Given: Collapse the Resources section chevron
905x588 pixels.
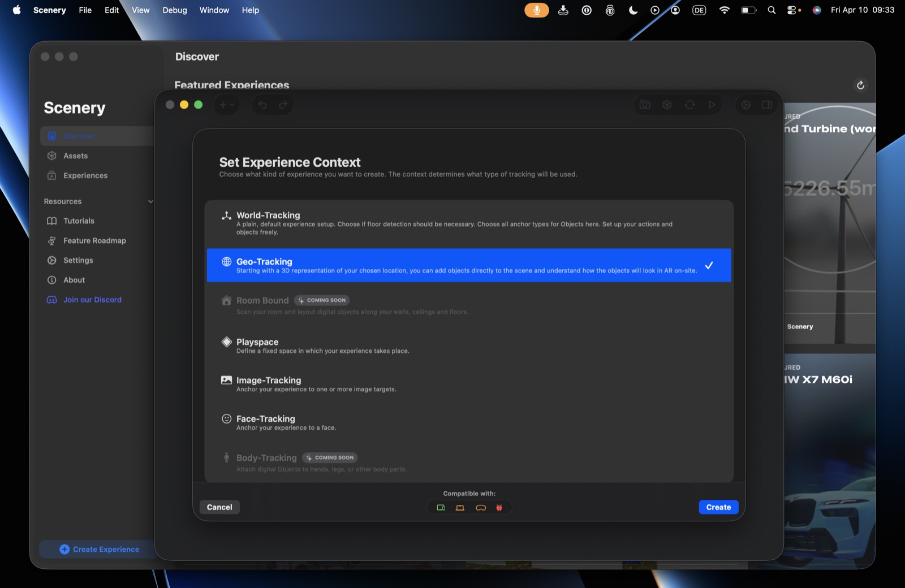Looking at the screenshot, I should click(150, 201).
